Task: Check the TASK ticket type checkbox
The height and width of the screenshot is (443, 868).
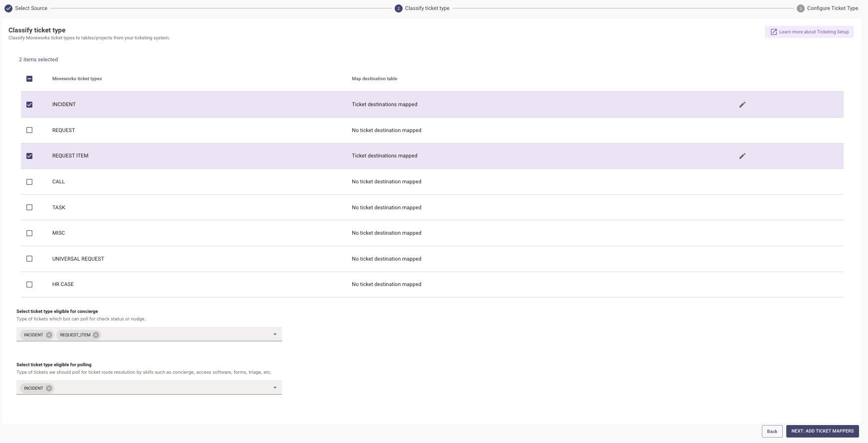Action: 29,207
